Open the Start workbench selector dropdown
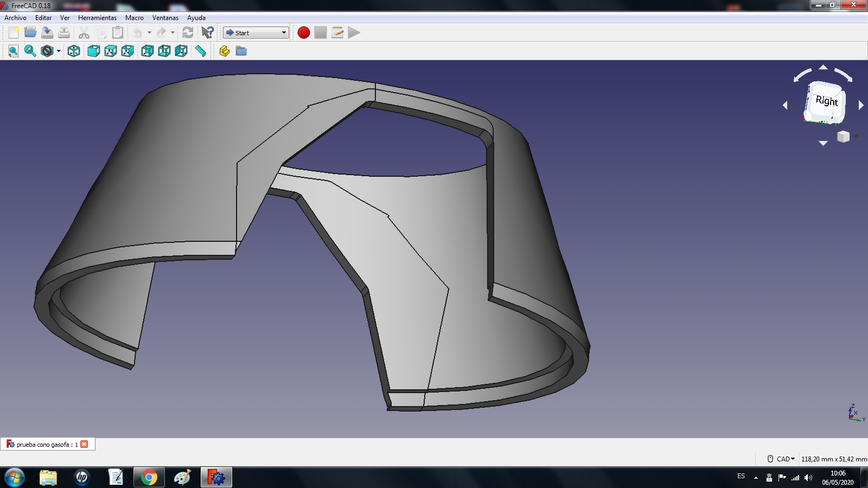The image size is (868, 488). (x=256, y=33)
